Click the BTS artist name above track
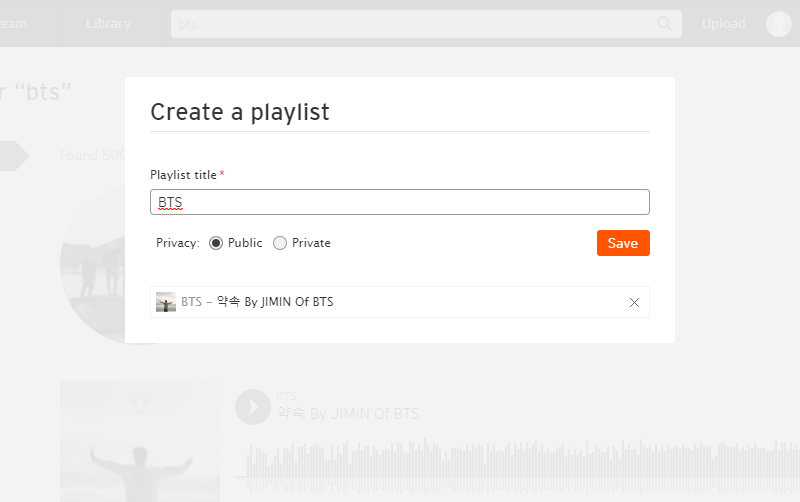This screenshot has height=502, width=800. [x=286, y=396]
